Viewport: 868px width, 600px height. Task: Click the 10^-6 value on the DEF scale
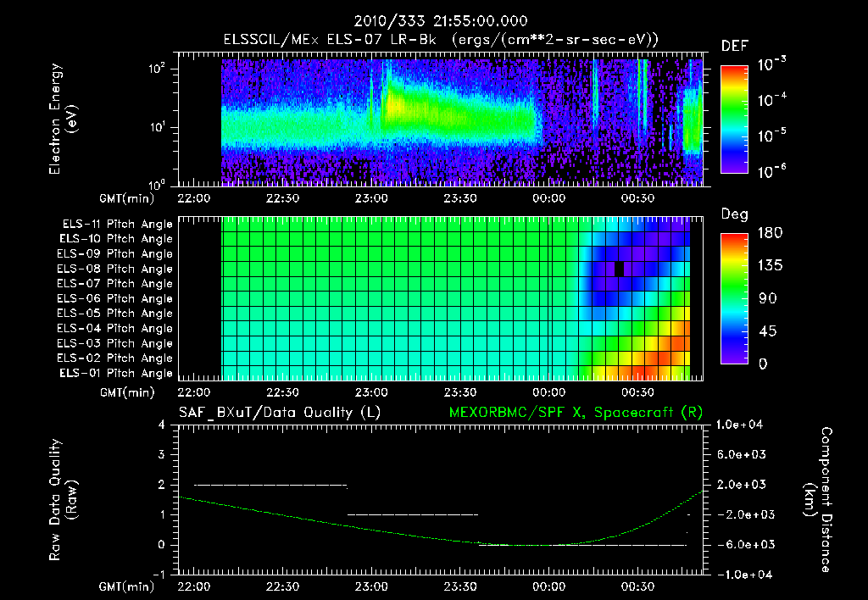click(771, 171)
